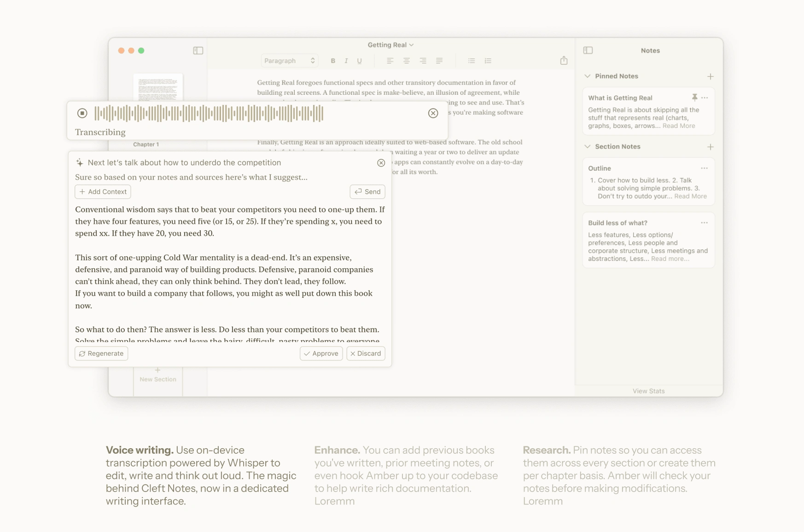The height and width of the screenshot is (532, 804).
Task: Open the What is Getting Real note
Action: [x=648, y=111]
